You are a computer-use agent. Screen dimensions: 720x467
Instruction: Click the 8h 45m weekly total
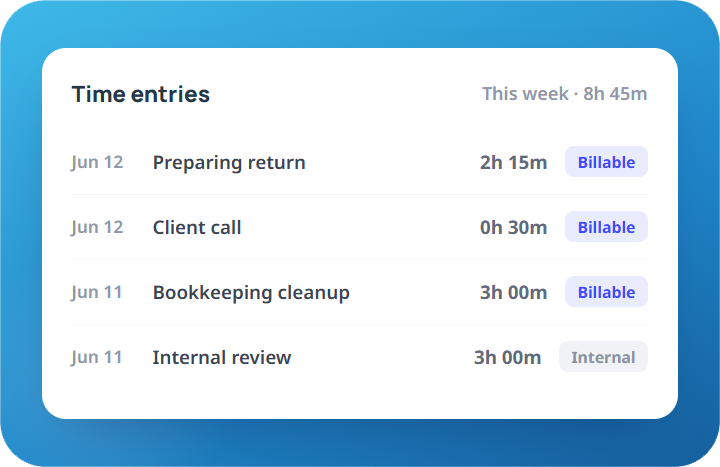coord(615,94)
